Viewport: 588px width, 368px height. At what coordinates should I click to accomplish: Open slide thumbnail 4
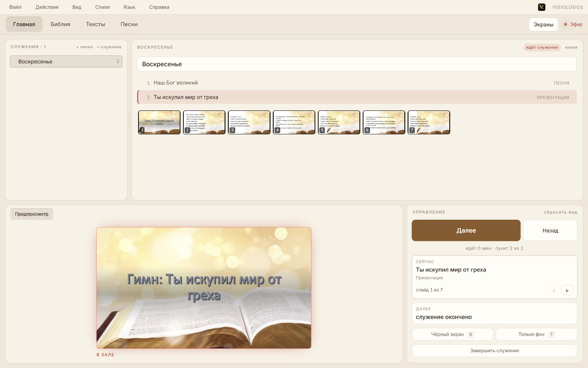tap(294, 123)
